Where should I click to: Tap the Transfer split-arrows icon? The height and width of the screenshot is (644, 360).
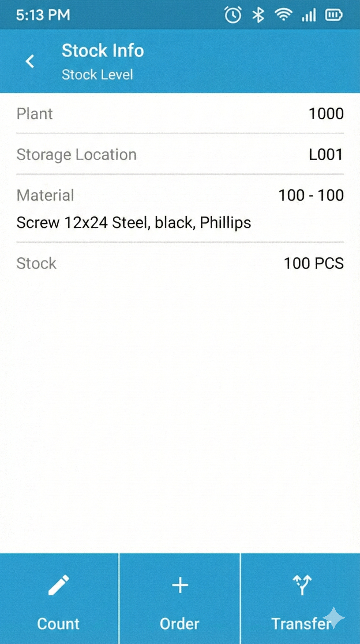click(x=302, y=585)
